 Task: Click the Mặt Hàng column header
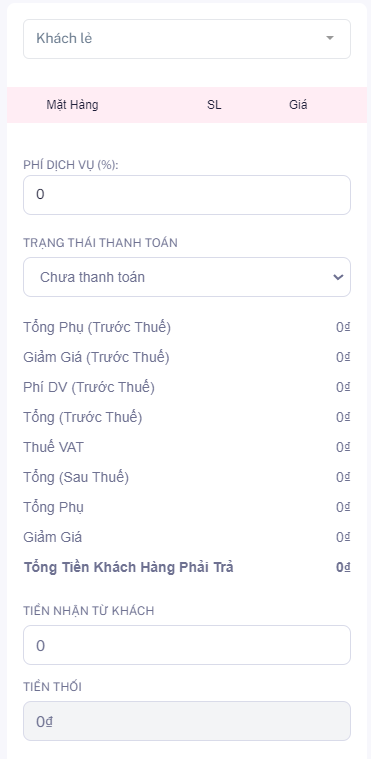72,105
